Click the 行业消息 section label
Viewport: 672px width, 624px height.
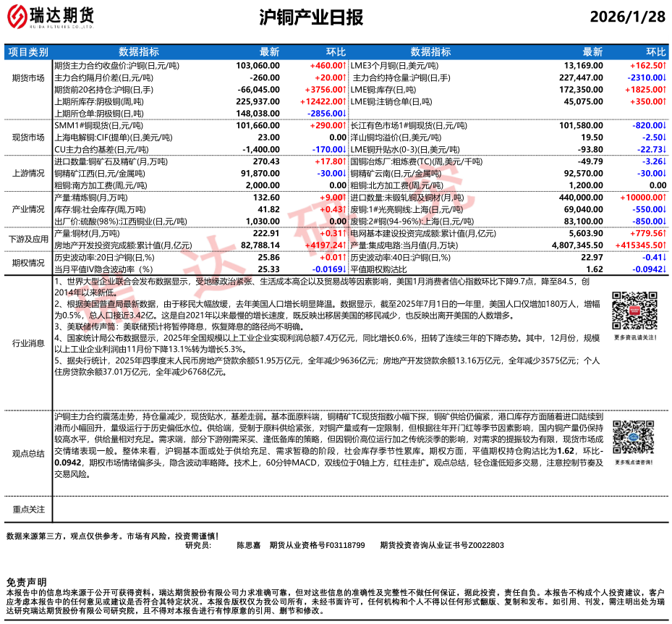coord(28,342)
